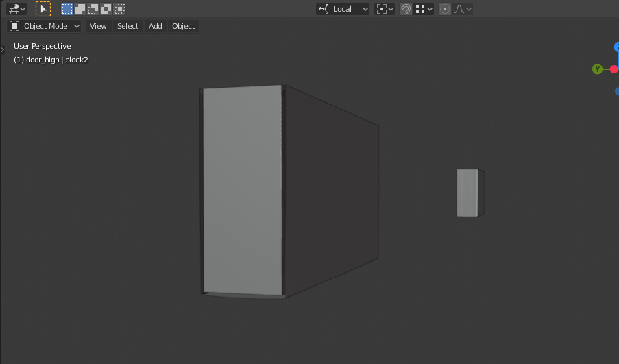The image size is (619, 364).
Task: Click the red X axis gizmo
Action: (x=614, y=69)
